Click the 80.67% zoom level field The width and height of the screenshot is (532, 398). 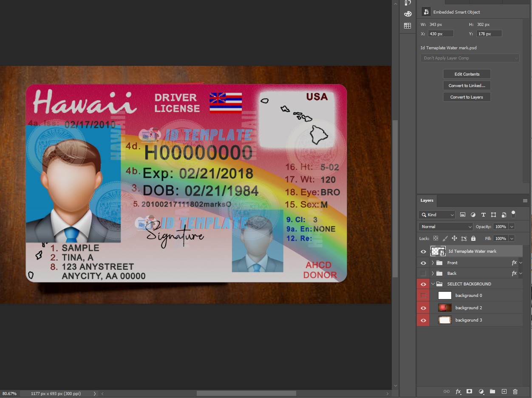(9, 394)
